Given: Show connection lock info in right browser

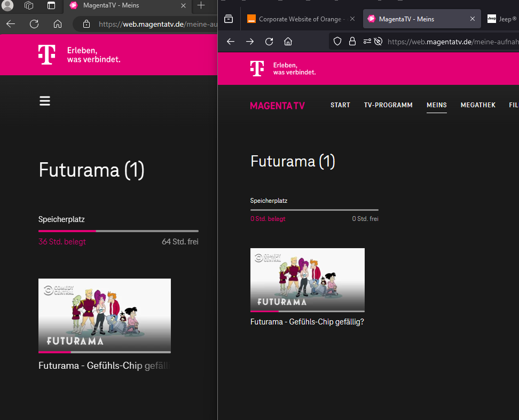Looking at the screenshot, I should pyautogui.click(x=352, y=41).
